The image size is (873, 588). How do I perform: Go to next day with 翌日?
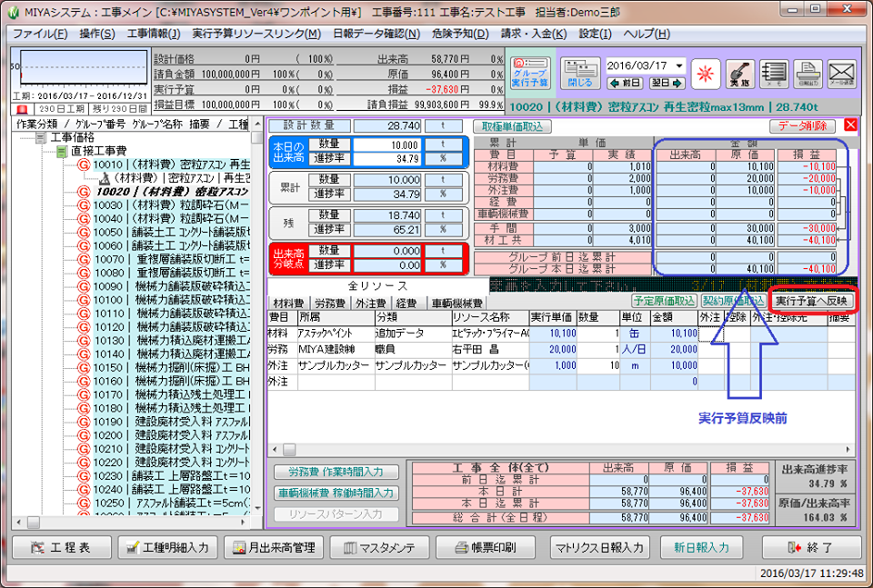[667, 83]
